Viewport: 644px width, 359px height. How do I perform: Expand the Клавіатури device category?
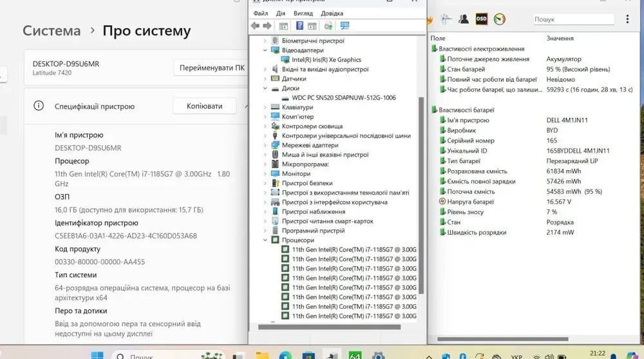coord(265,107)
